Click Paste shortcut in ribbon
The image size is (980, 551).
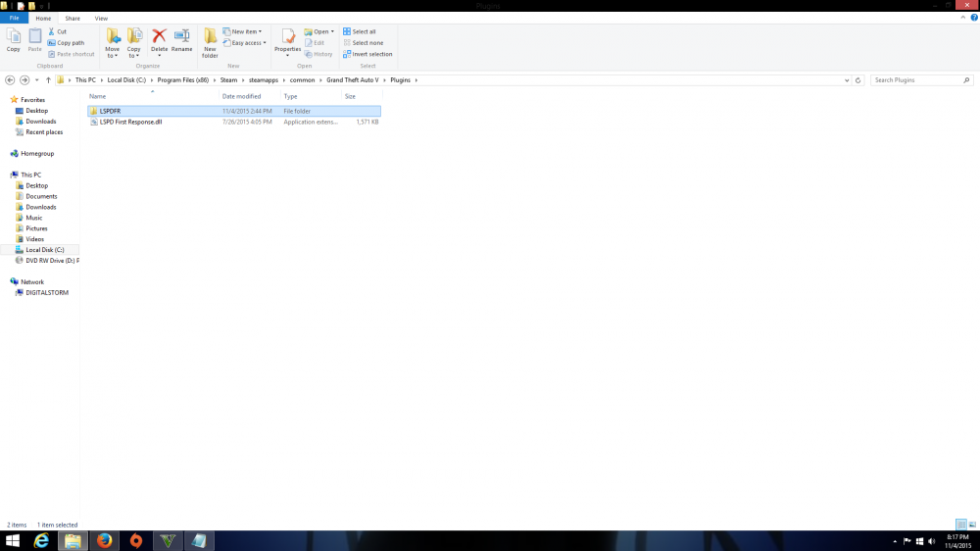72,54
